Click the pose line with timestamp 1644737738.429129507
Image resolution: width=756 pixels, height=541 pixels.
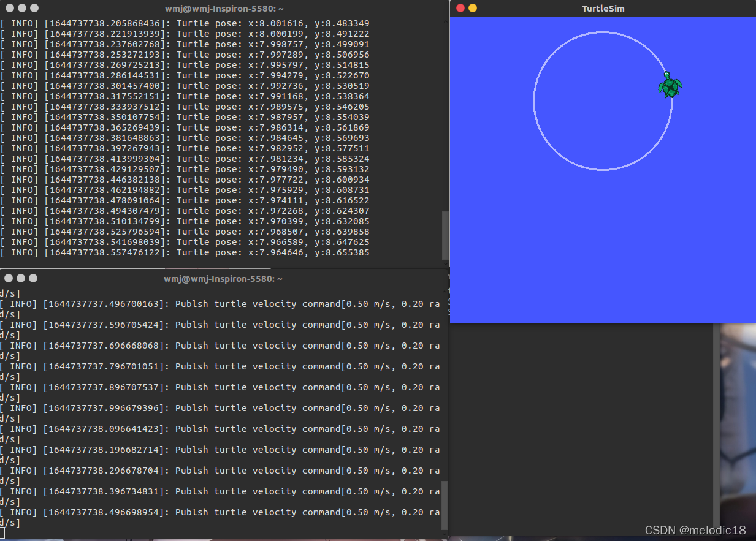click(185, 169)
